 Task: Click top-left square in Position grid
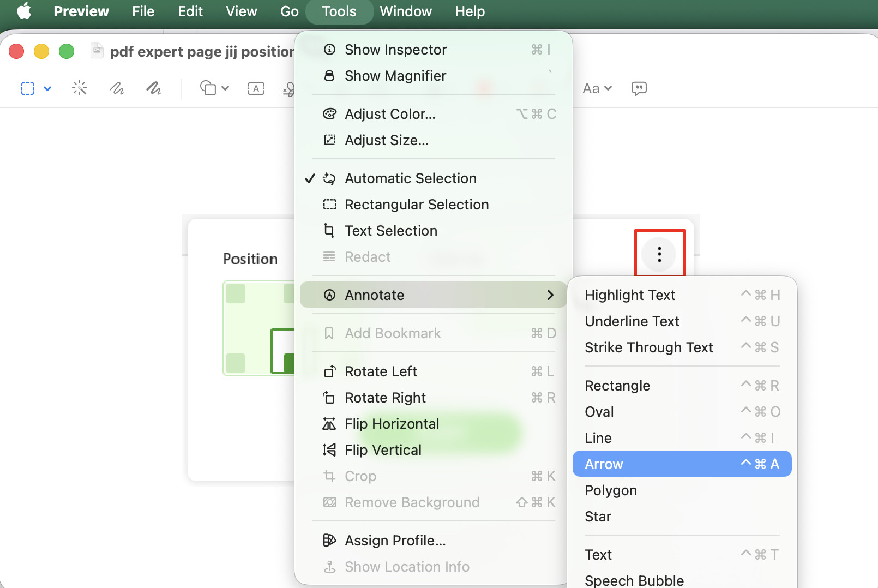(236, 293)
